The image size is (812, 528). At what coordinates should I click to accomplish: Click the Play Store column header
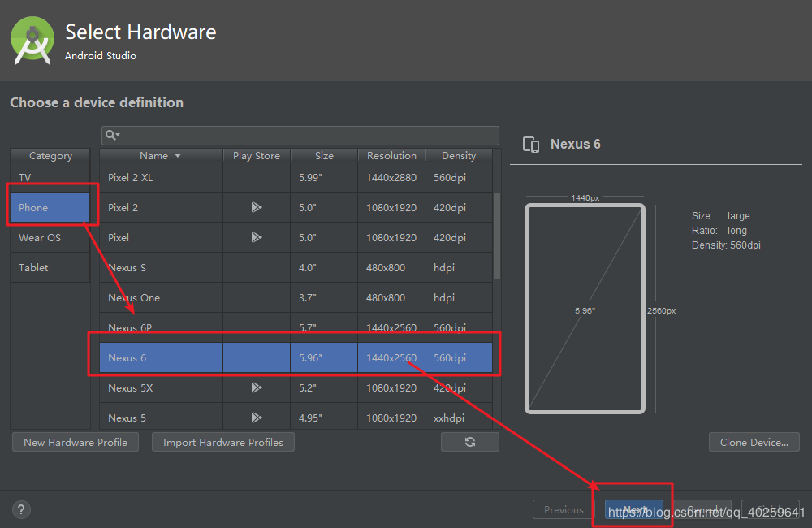257,155
